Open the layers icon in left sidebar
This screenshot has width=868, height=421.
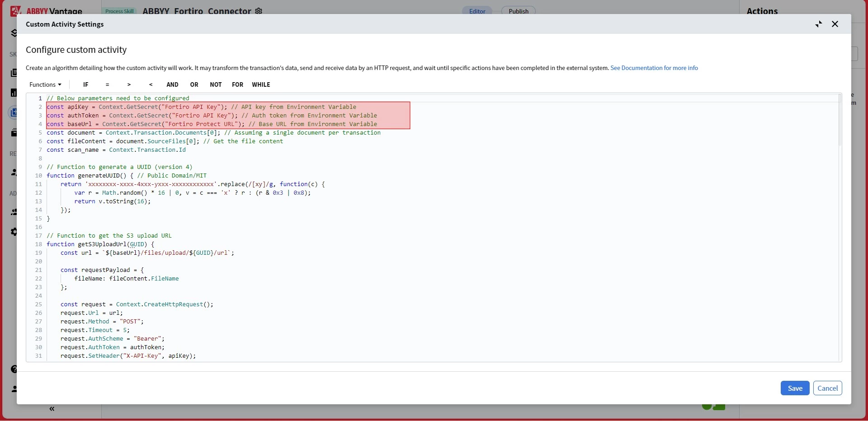(x=14, y=33)
